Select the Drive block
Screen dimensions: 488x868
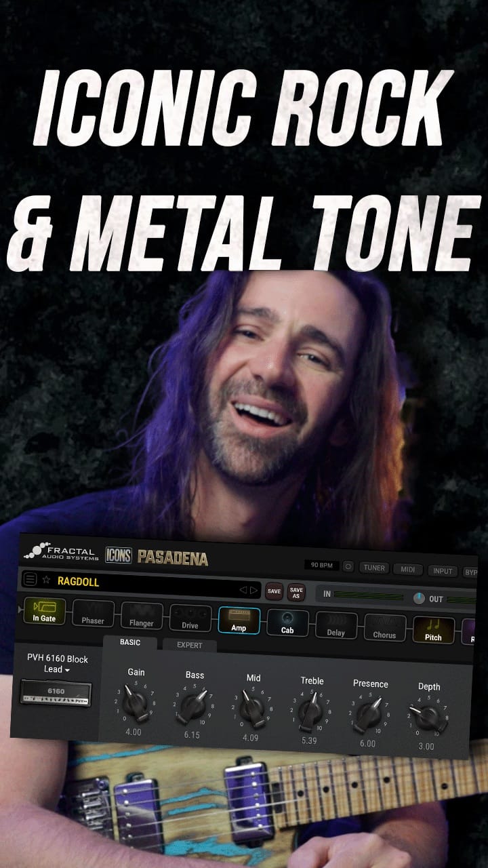coord(190,618)
